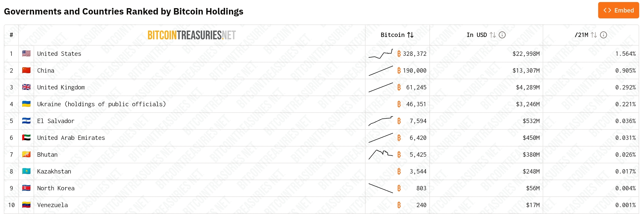Sort by In USD column arrows
The image size is (644, 214).
click(x=493, y=35)
